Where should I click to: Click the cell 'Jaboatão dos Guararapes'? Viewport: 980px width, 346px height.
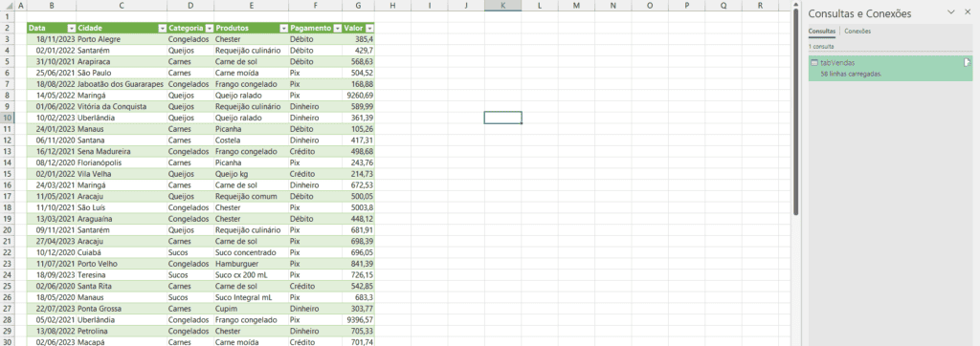[122, 84]
